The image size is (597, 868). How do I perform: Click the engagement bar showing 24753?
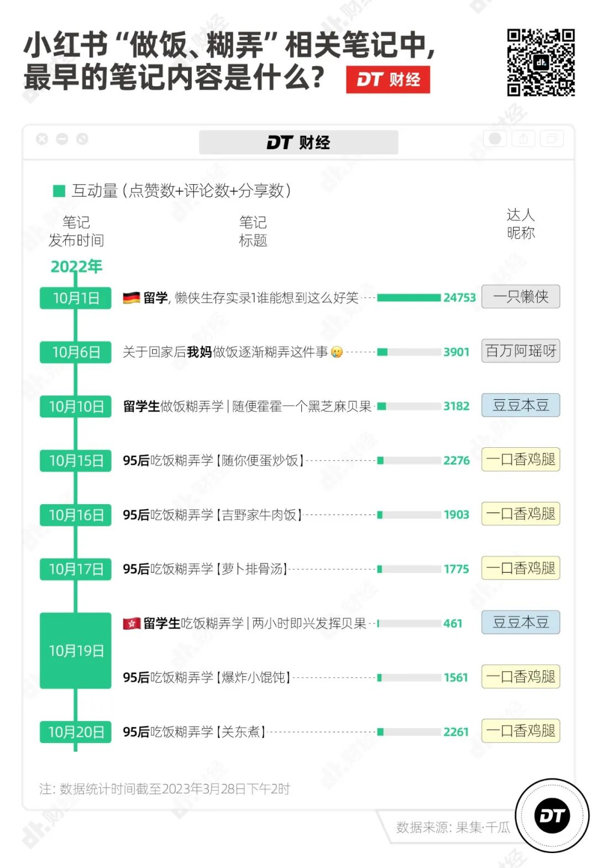pos(409,298)
